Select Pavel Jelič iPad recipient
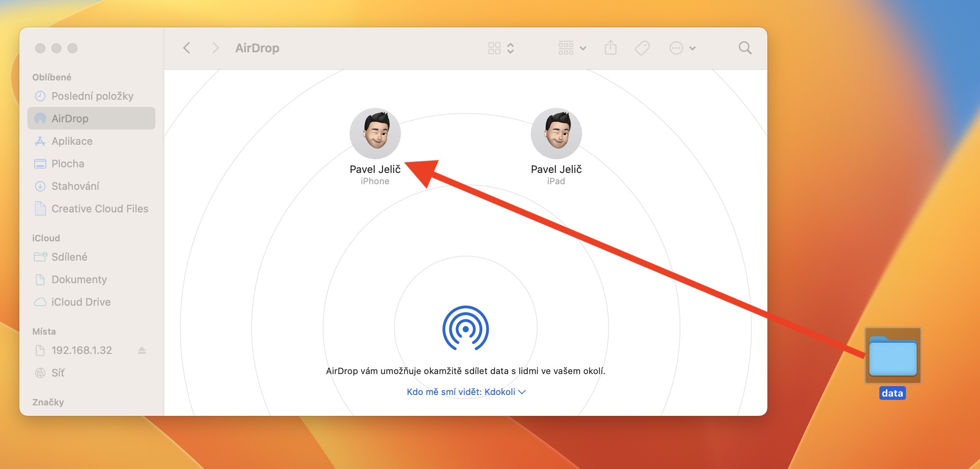 pyautogui.click(x=556, y=134)
